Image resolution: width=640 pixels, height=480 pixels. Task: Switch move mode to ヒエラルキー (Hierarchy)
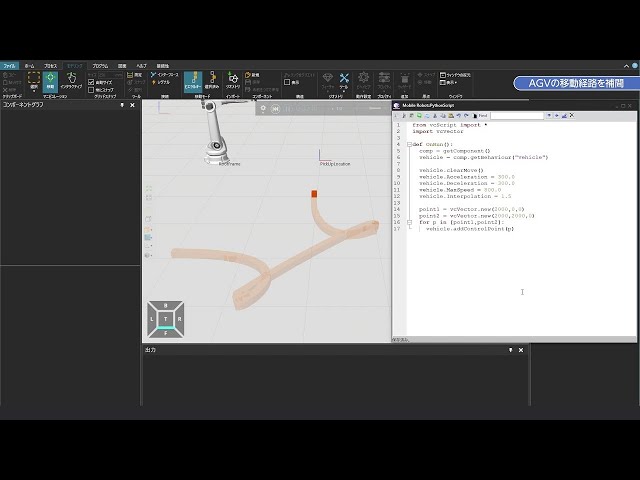193,81
